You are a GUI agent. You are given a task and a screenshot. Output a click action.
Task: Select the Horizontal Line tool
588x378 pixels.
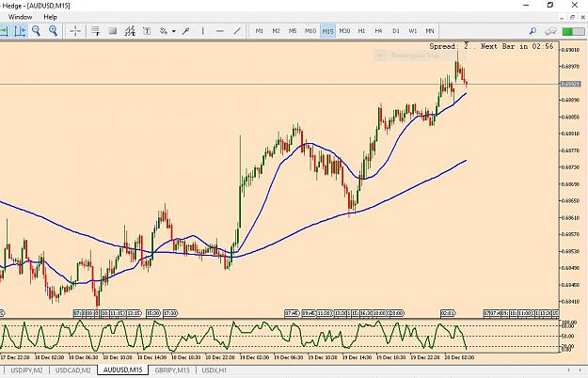tap(220, 31)
